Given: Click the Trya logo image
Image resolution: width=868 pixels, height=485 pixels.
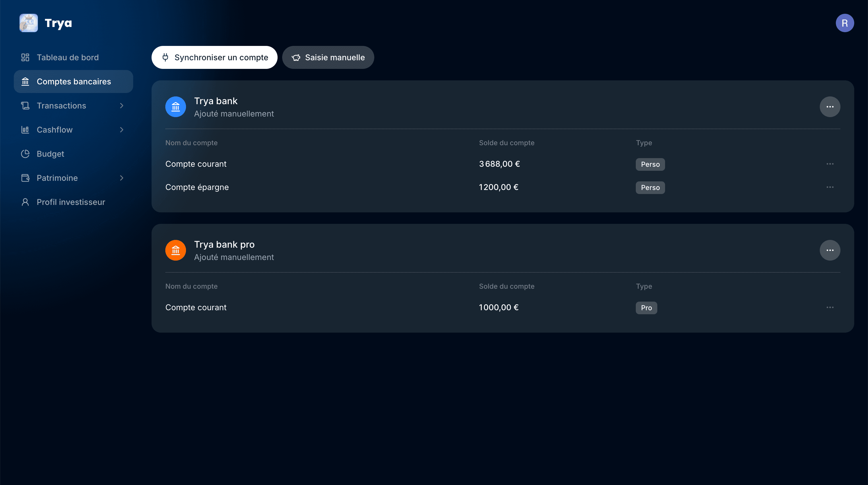Looking at the screenshot, I should [x=29, y=23].
